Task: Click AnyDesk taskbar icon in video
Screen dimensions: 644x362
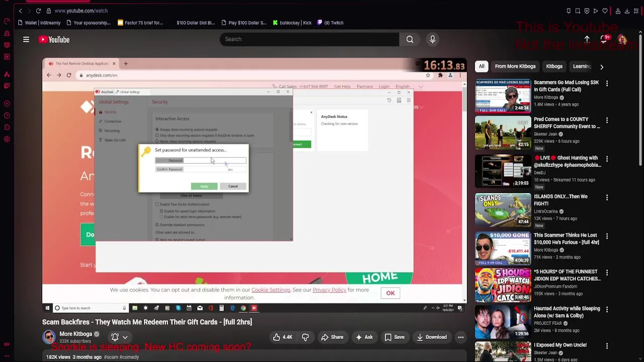Action: 254,308
